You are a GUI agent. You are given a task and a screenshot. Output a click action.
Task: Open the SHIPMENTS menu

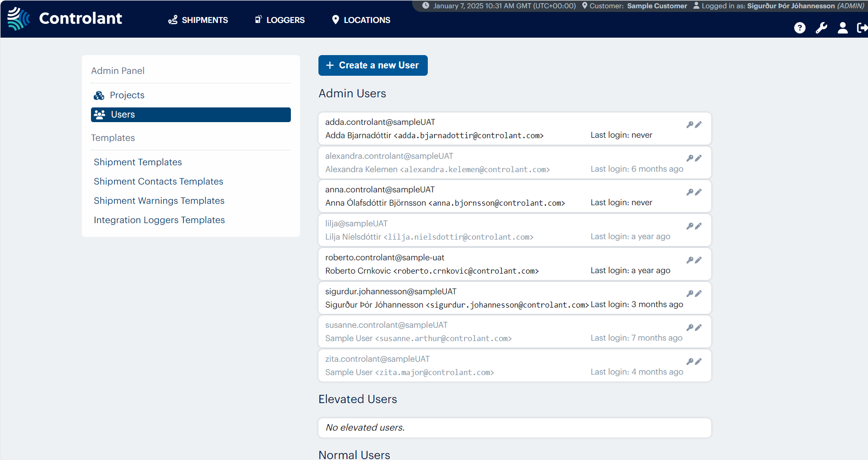(x=198, y=20)
